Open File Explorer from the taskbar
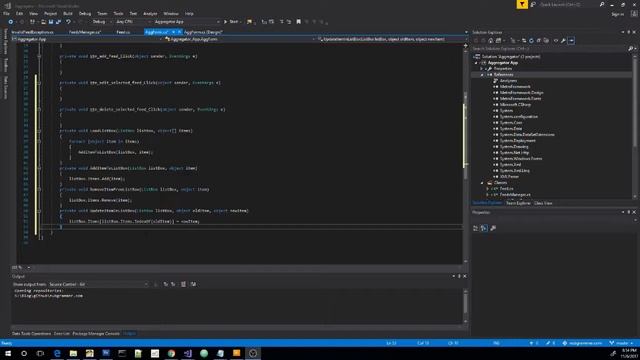Viewport: 640px width, 360px height. click(x=73, y=353)
